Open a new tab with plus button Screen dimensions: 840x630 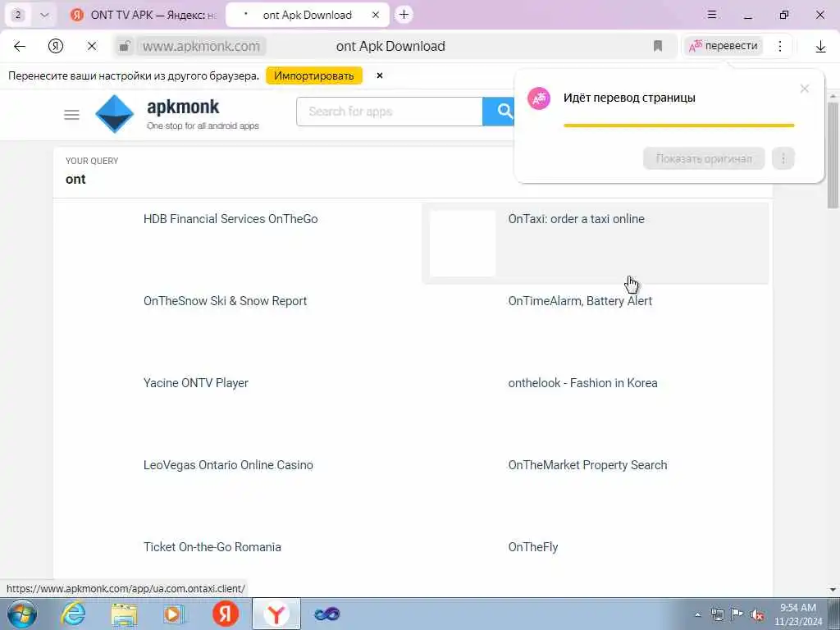404,15
